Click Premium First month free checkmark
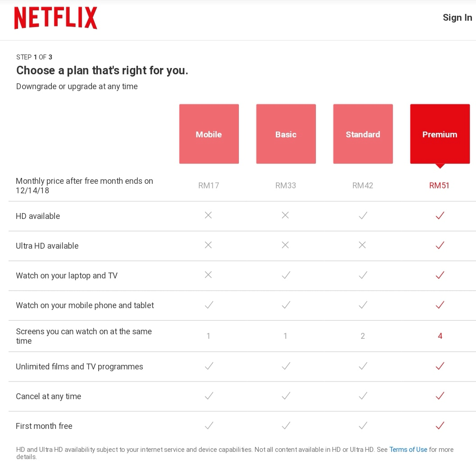This screenshot has height=469, width=476. pyautogui.click(x=440, y=426)
